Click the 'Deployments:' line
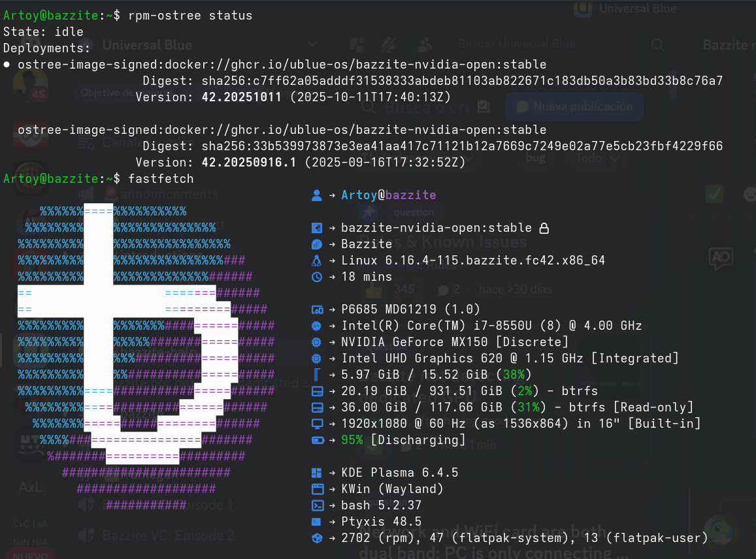 click(x=47, y=48)
